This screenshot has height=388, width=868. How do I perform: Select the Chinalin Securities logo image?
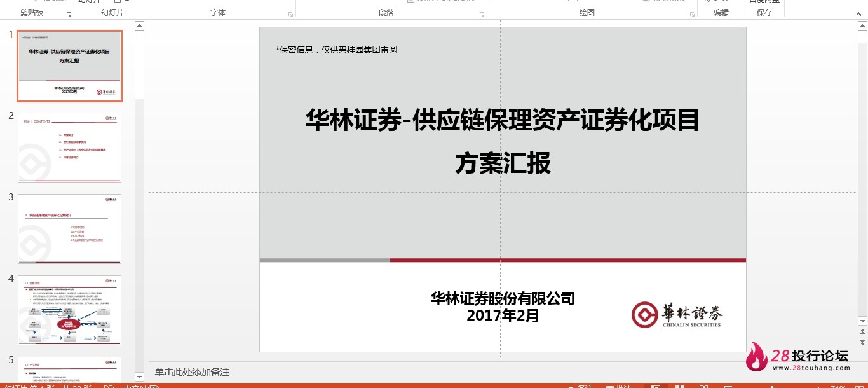click(x=677, y=314)
